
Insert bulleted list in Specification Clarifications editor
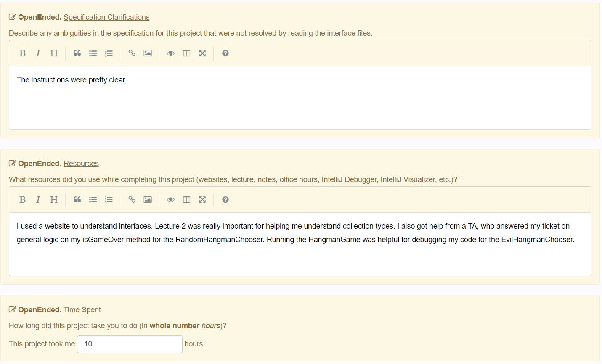coord(93,53)
